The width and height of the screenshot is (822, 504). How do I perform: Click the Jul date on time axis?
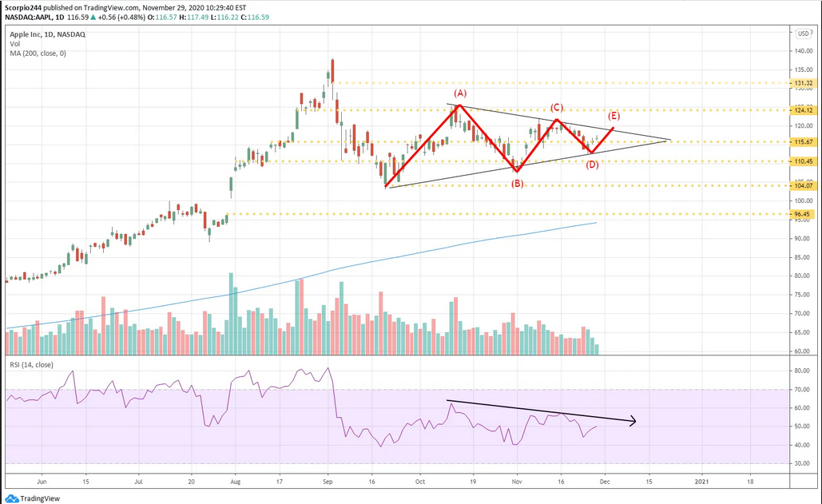click(x=138, y=482)
